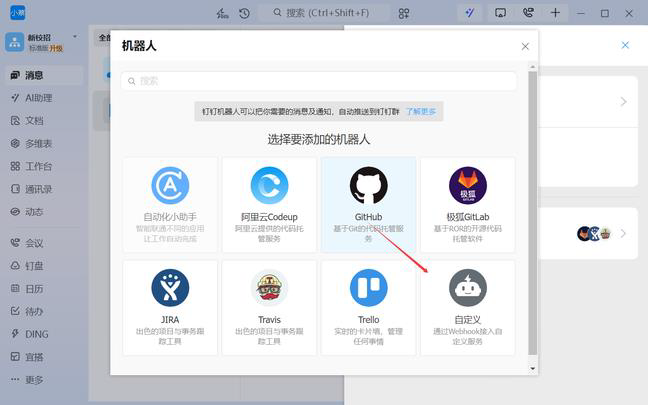Open 通讯录 in the sidebar
This screenshot has width=648, height=405.
coord(44,189)
